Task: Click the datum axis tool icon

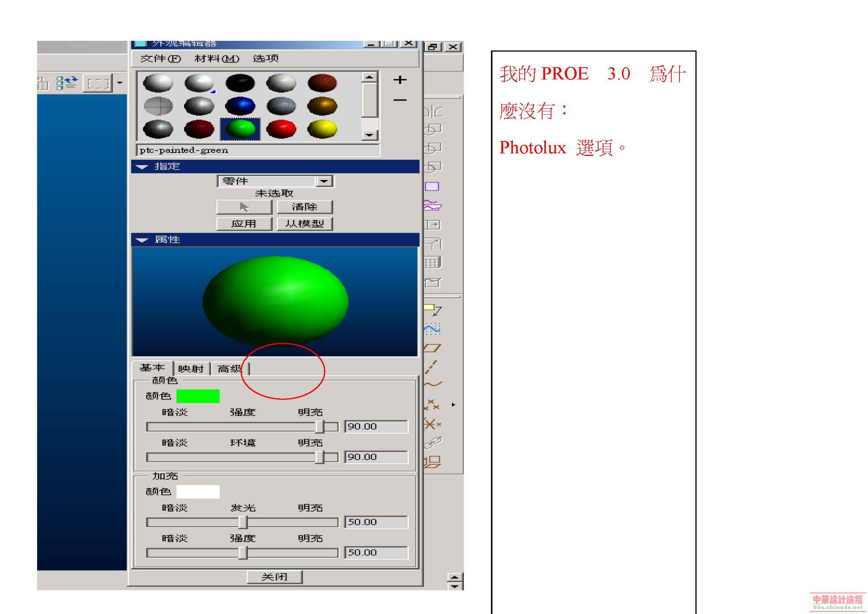Action: [x=431, y=367]
